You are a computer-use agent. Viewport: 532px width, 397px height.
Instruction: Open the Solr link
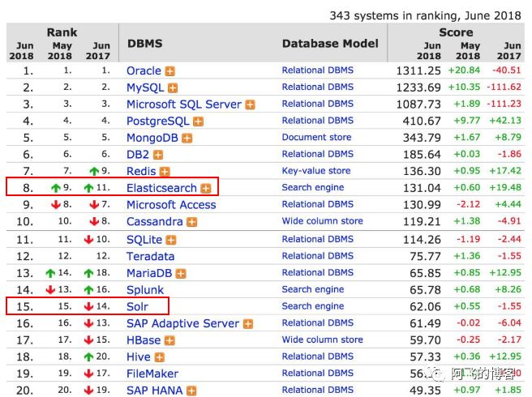[137, 307]
